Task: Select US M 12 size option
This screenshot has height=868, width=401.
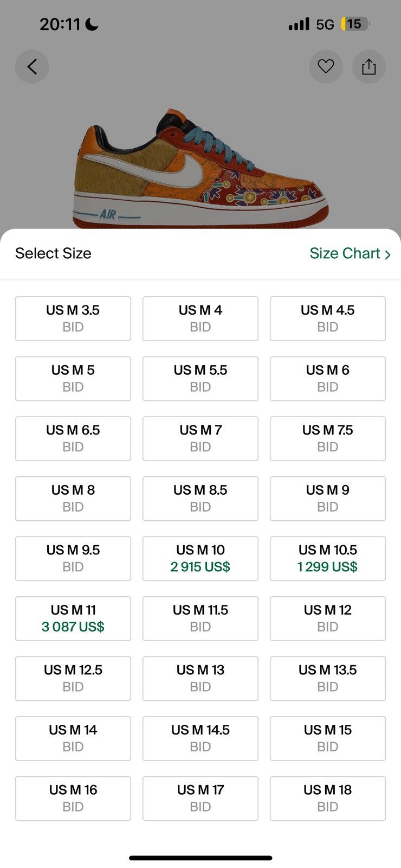Action: pos(328,618)
